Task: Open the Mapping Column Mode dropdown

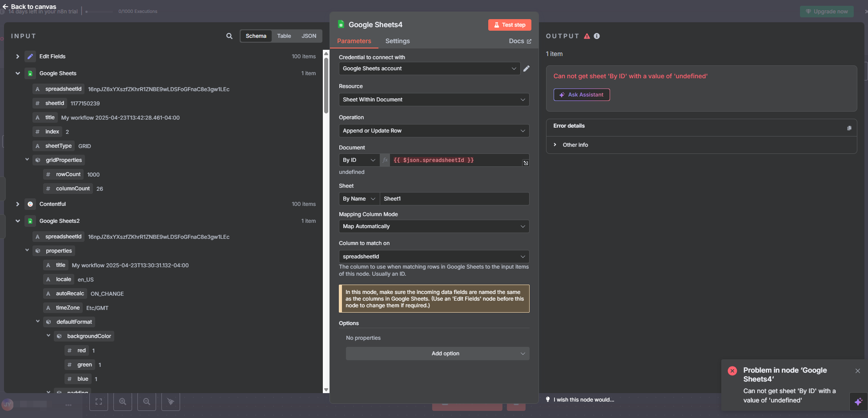Action: pos(434,226)
